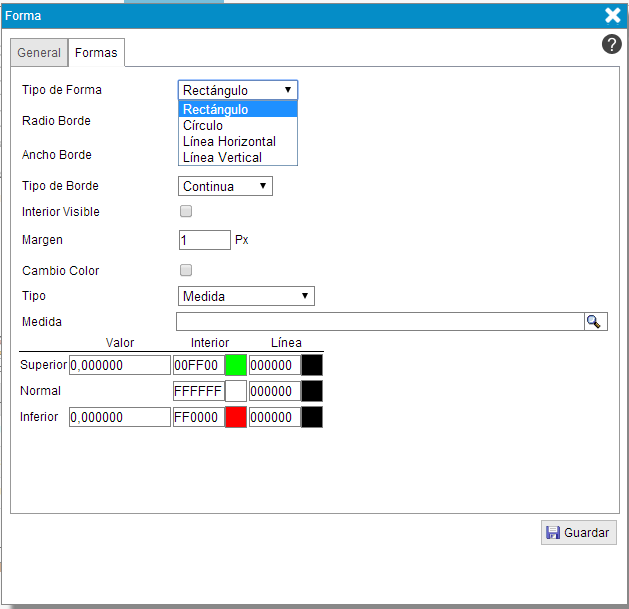Click the black Superior line color swatch
This screenshot has width=629, height=609.
point(312,365)
